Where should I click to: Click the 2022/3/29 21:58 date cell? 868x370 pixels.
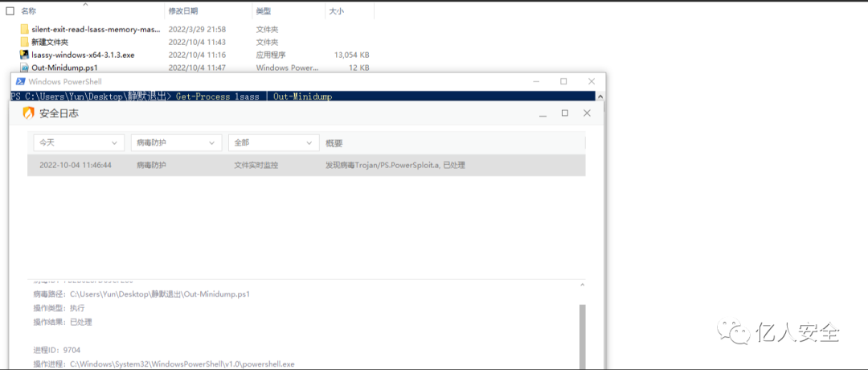click(197, 29)
